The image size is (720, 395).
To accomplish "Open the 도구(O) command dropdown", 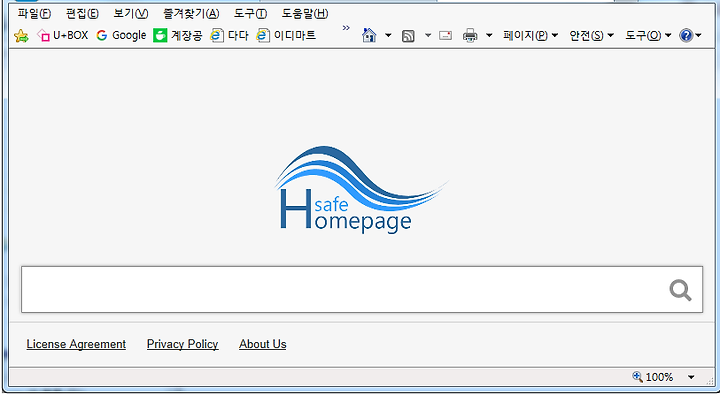I will pos(648,35).
